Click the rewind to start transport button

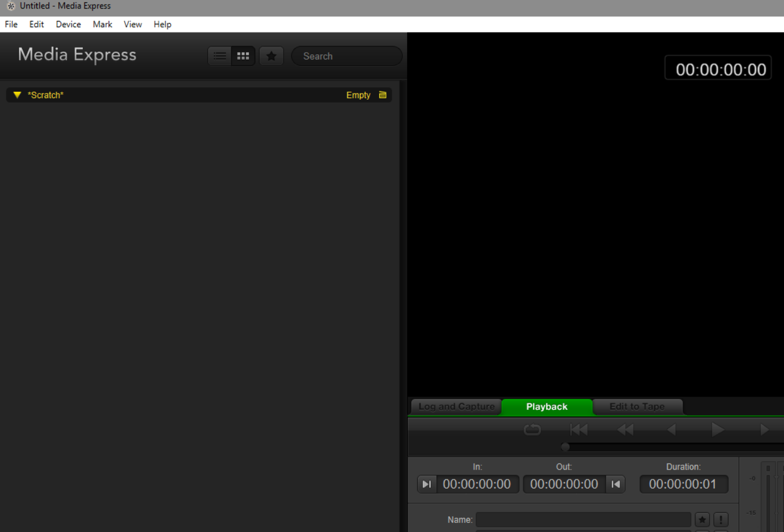click(x=578, y=429)
